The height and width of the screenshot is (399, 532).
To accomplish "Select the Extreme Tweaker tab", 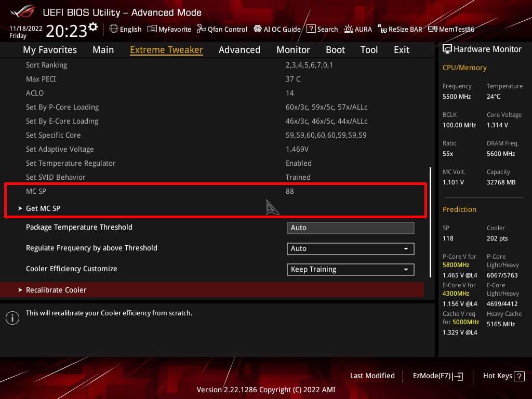I will 166,50.
